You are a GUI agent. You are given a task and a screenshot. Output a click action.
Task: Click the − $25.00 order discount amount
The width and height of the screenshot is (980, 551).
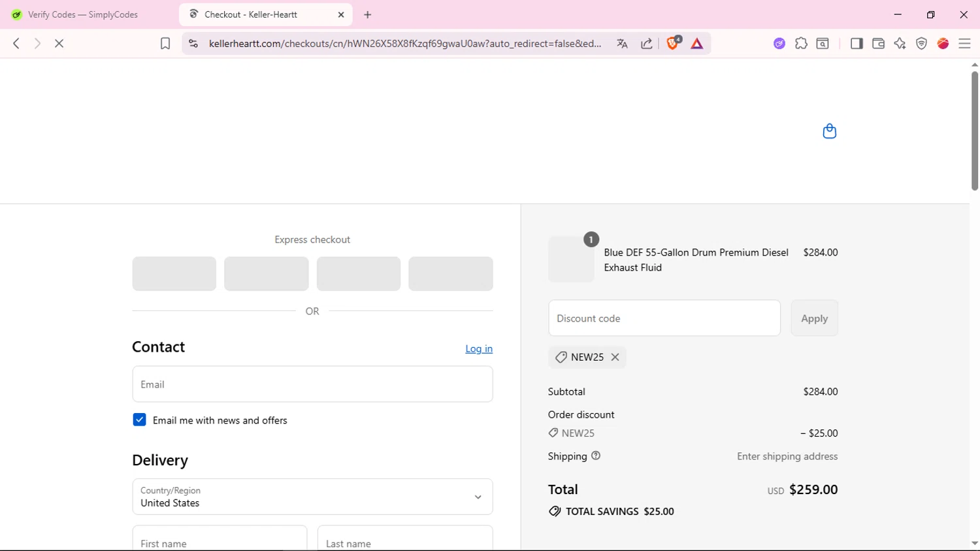(x=819, y=433)
